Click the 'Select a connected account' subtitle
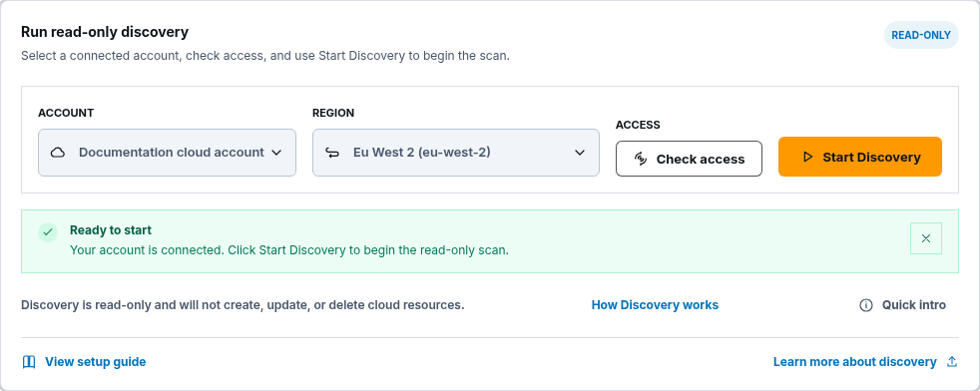The image size is (980, 391). [265, 56]
